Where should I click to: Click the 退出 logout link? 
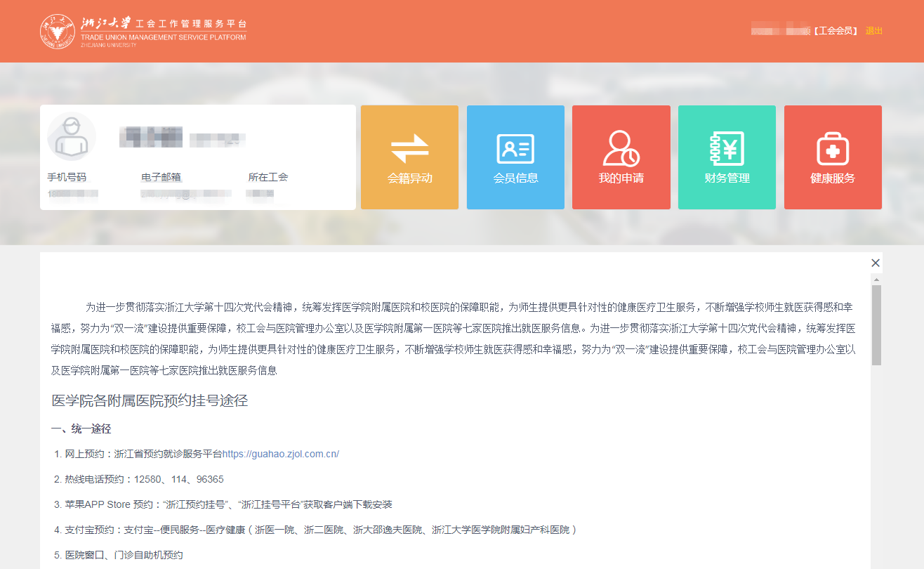873,31
